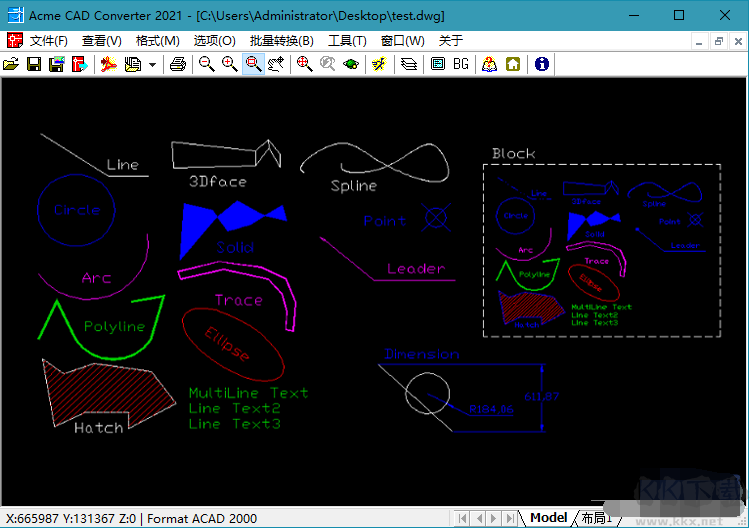Click the Export to PDF icon

point(108,64)
